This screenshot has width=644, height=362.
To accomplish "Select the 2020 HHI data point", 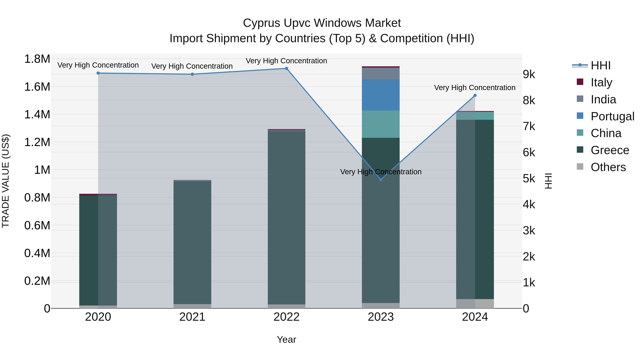I will (x=98, y=73).
